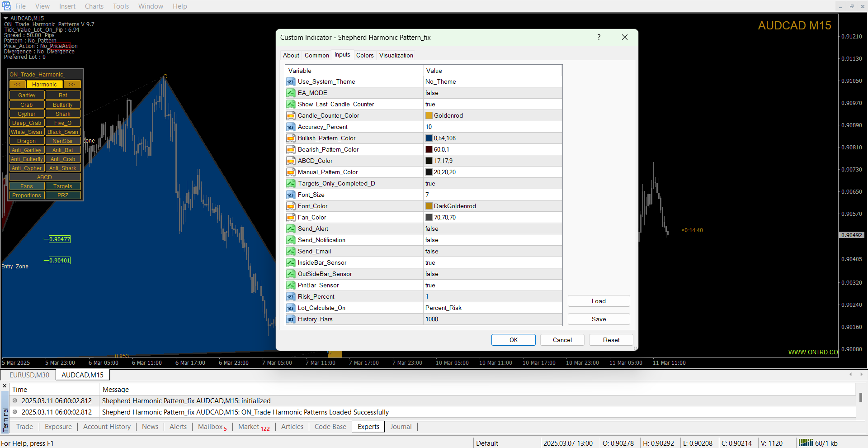Toggle the Butterfly pattern button

pos(63,105)
